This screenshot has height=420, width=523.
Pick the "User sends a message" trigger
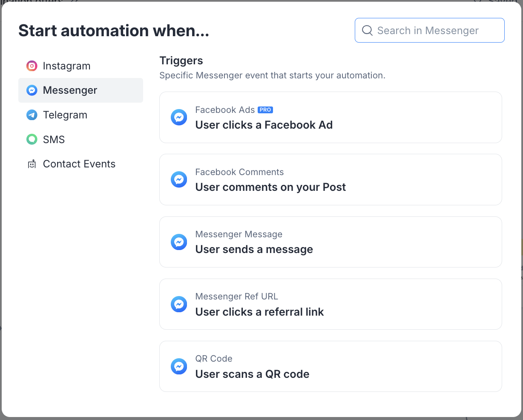(330, 242)
